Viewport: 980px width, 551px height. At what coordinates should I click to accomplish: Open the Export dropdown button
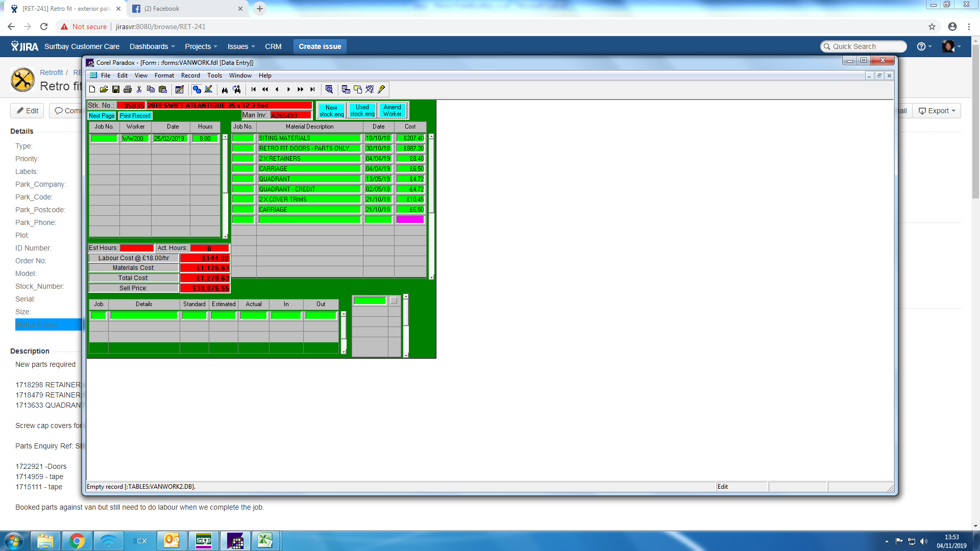937,111
